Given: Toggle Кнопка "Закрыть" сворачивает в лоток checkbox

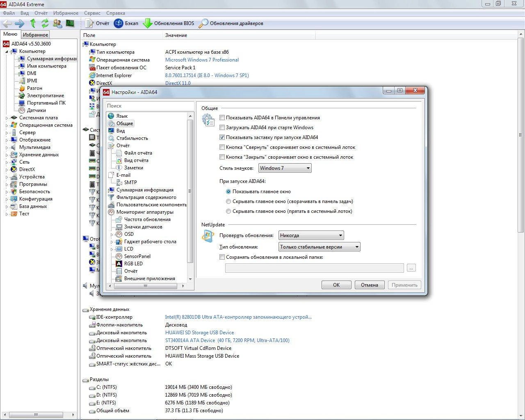Looking at the screenshot, I should pyautogui.click(x=222, y=157).
